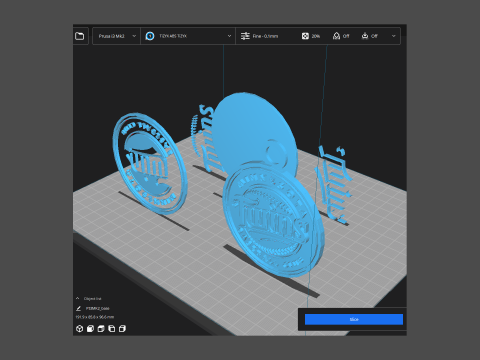
Task: Click the job name text field
Action: pyautogui.click(x=98, y=308)
